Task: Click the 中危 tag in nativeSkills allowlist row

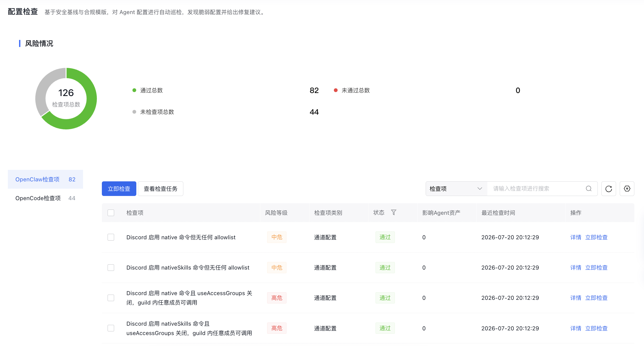Action: pyautogui.click(x=277, y=267)
